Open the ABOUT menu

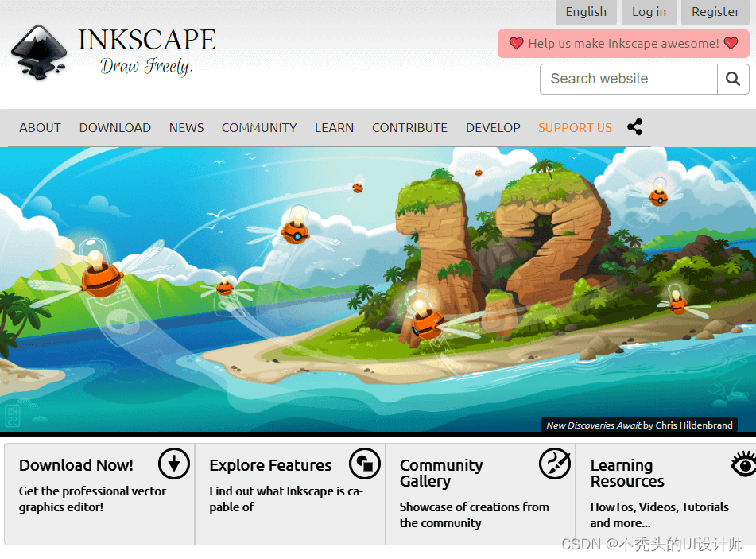coord(40,128)
